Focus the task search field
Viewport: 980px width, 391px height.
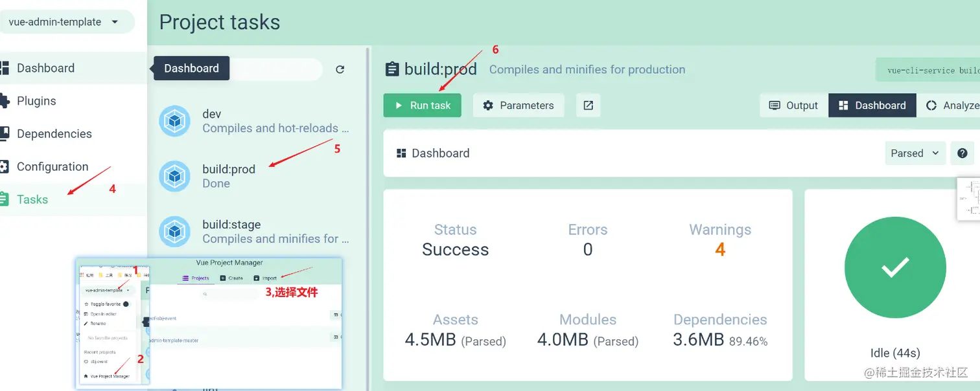click(x=275, y=69)
